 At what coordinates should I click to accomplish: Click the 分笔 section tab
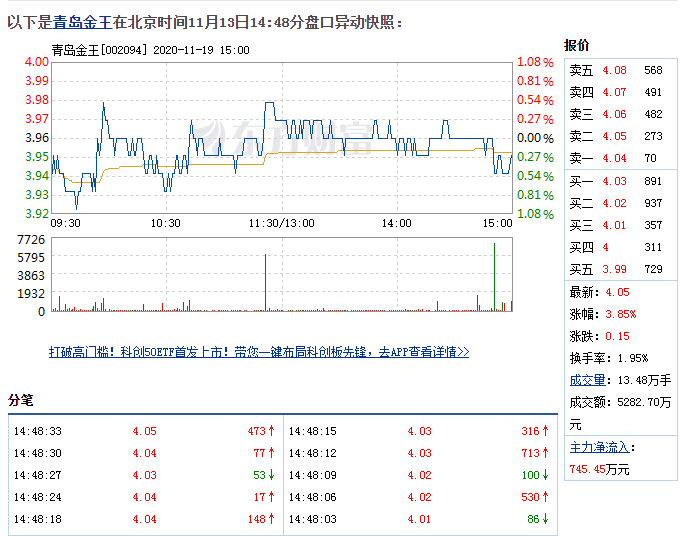[21, 400]
